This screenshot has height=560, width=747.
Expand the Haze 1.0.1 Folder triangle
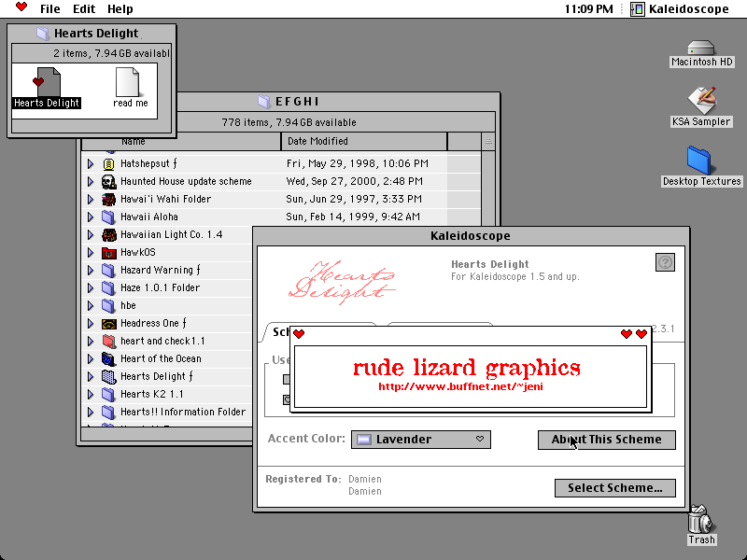(91, 288)
